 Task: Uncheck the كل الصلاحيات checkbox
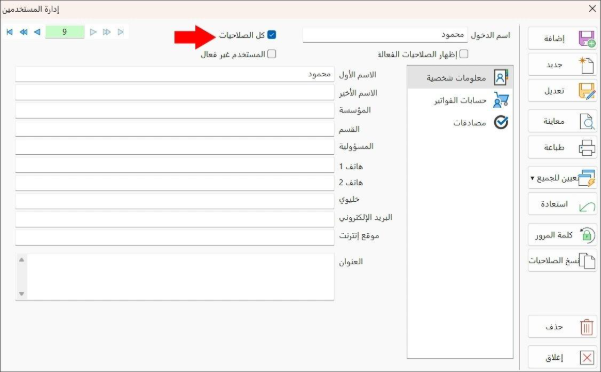point(272,35)
